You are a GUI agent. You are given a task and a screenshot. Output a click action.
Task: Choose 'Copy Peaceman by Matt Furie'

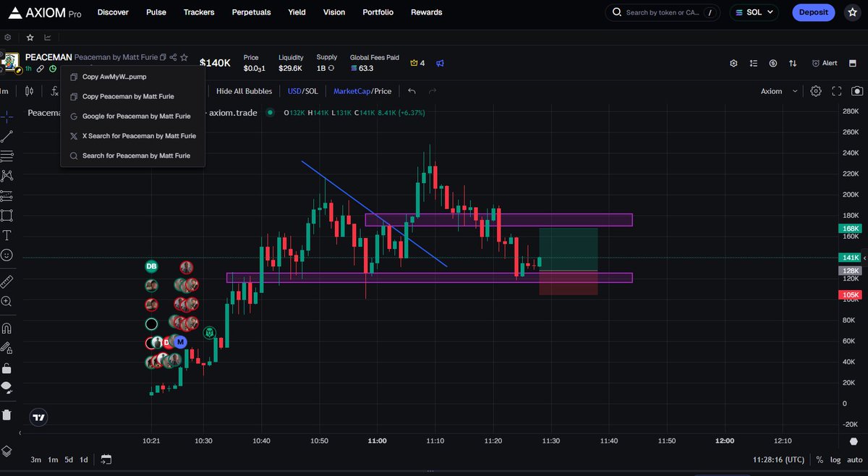pos(132,96)
